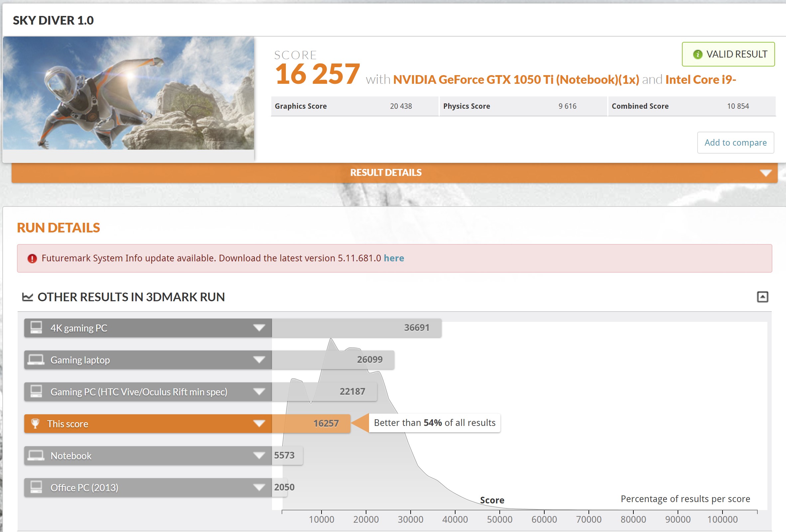This screenshot has width=786, height=532.
Task: Expand the This score dropdown arrow
Action: [259, 423]
